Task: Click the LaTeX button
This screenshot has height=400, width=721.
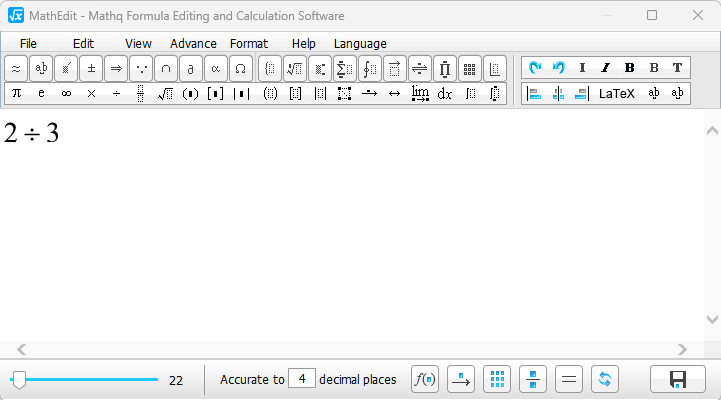Action: point(617,94)
